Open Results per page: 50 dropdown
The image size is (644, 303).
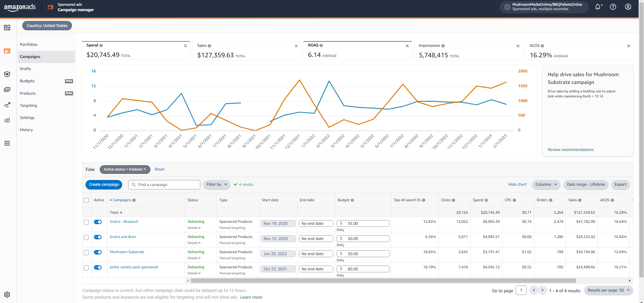tap(609, 290)
